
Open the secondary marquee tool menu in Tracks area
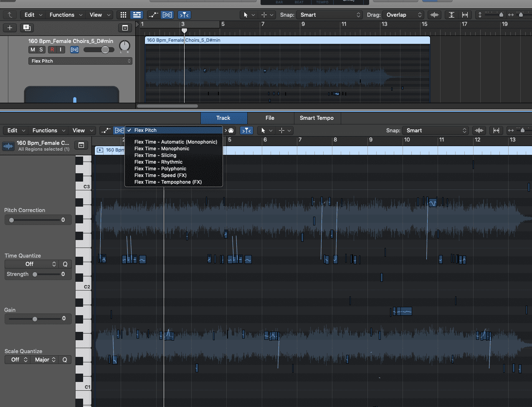coord(267,15)
